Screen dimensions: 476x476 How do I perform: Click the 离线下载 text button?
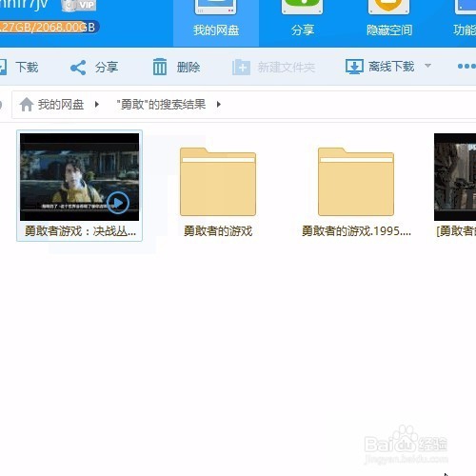(391, 67)
